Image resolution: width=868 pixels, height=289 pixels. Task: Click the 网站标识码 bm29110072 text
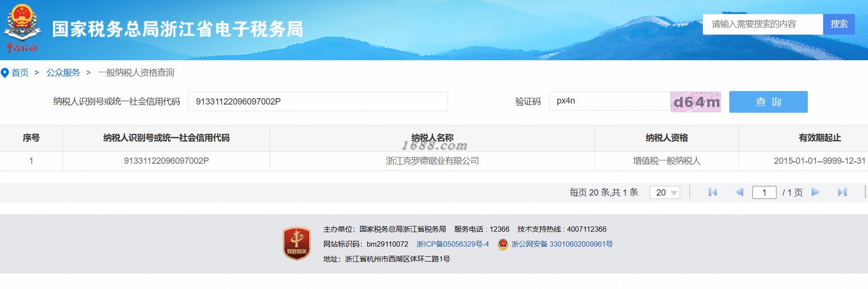tap(366, 244)
